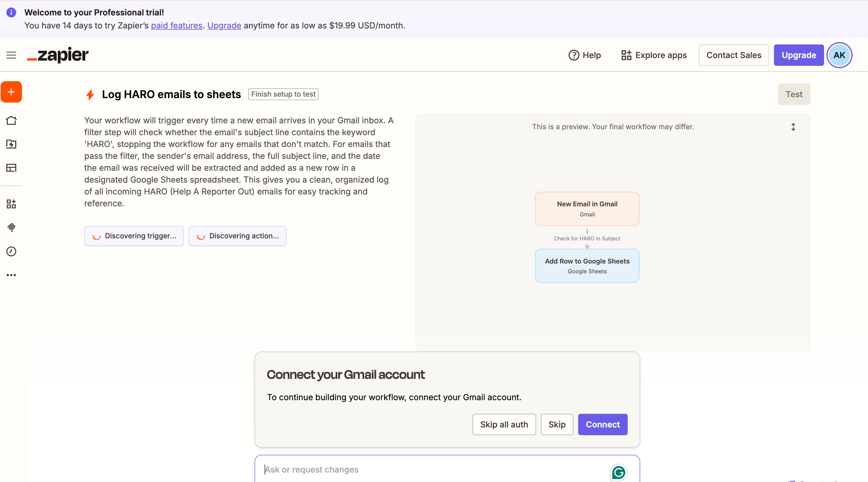Viewport: 868px width, 482px height.
Task: Click the orange lightning bolt beside title
Action: point(90,95)
